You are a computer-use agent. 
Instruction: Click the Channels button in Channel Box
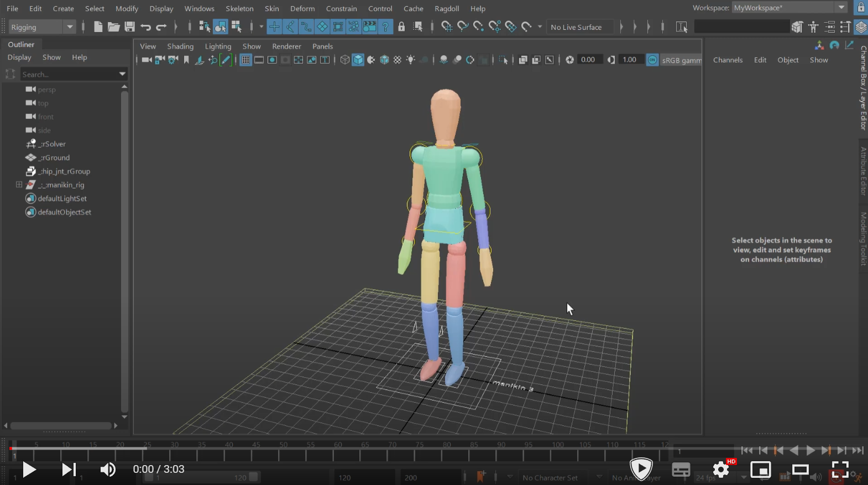(728, 60)
